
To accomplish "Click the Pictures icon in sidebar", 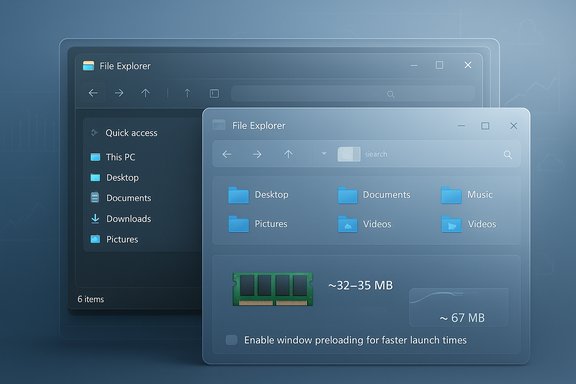I will tap(95, 239).
